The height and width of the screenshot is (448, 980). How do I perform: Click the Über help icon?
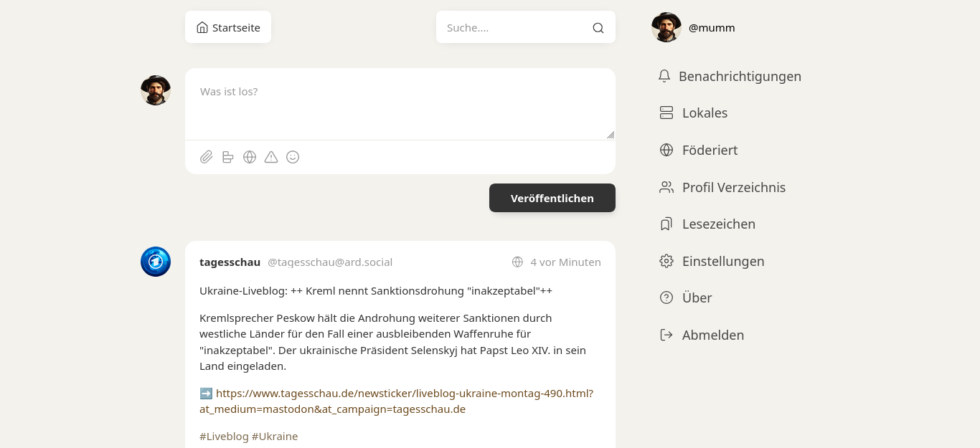point(666,297)
